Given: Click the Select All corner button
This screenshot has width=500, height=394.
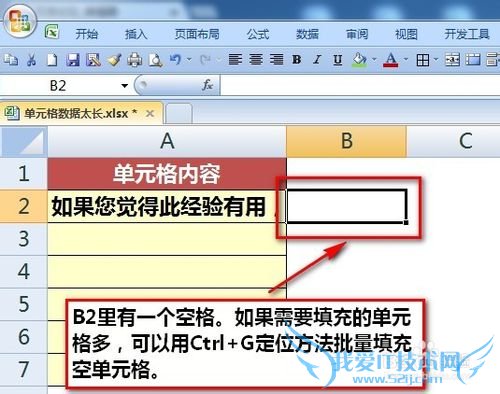Looking at the screenshot, I should coord(24,141).
